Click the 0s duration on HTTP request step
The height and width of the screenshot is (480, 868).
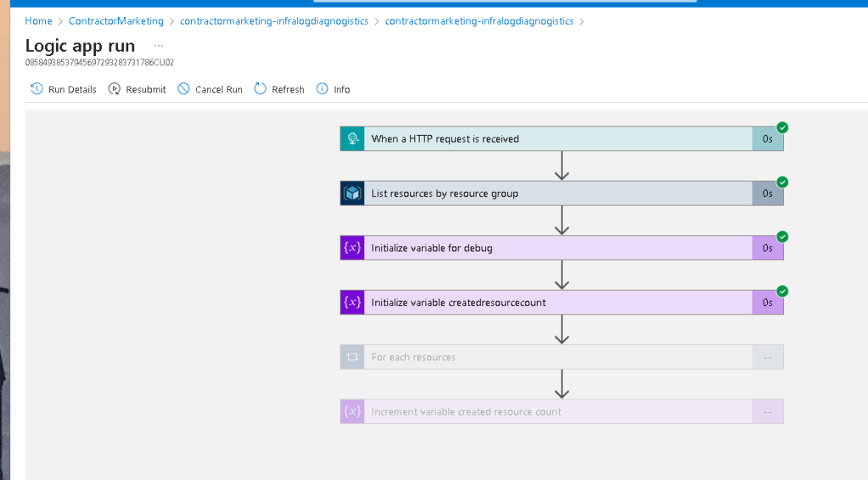767,139
